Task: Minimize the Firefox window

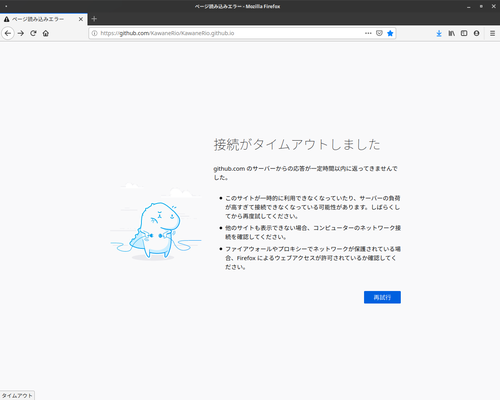Action: [x=469, y=7]
